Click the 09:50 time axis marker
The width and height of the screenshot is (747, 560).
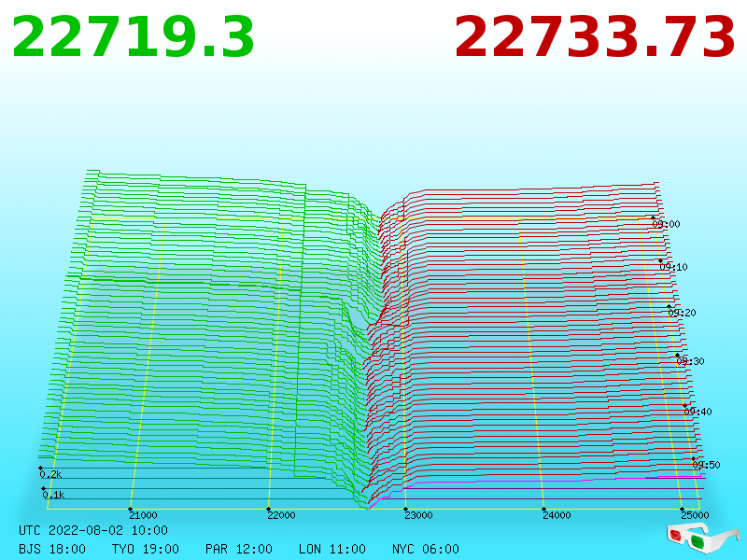pyautogui.click(x=706, y=465)
